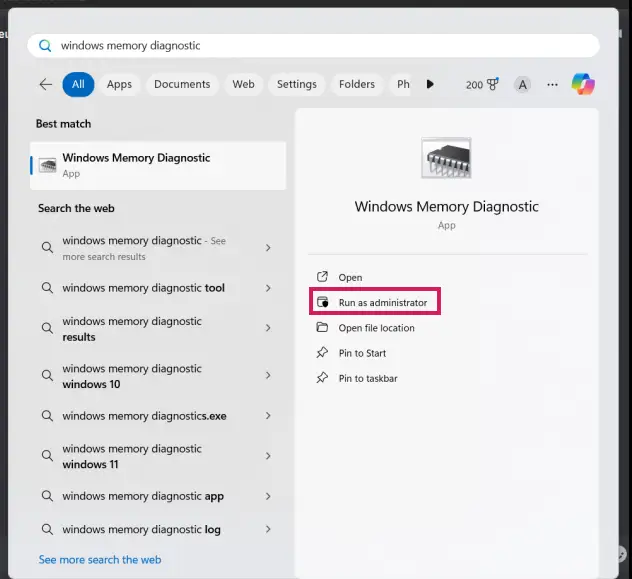Choose Pin to Start
The width and height of the screenshot is (632, 579).
coord(362,353)
